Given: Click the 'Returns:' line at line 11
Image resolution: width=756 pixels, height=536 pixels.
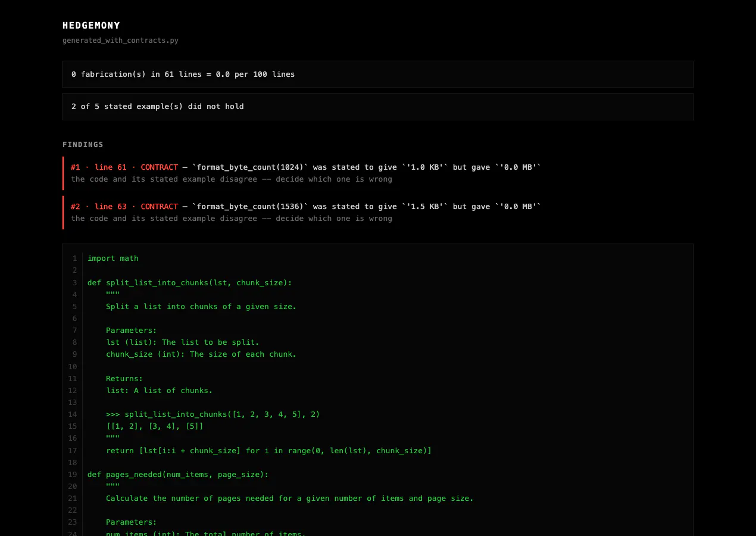Looking at the screenshot, I should point(124,379).
